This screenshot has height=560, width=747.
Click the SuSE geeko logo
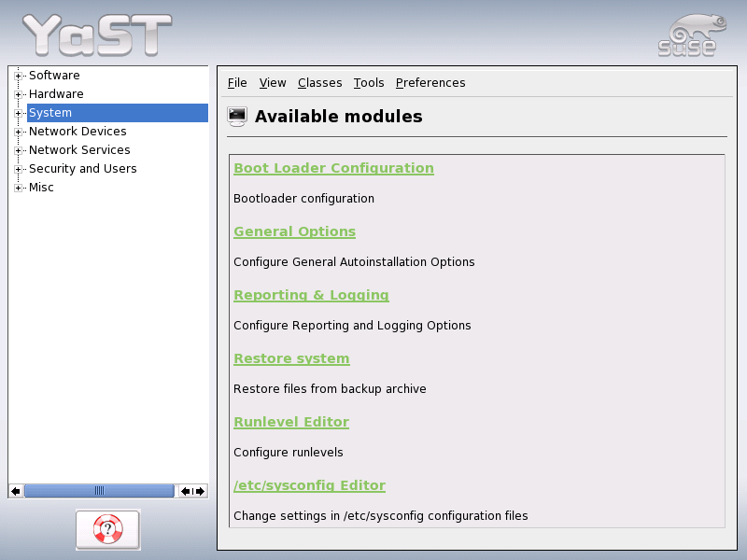(692, 33)
